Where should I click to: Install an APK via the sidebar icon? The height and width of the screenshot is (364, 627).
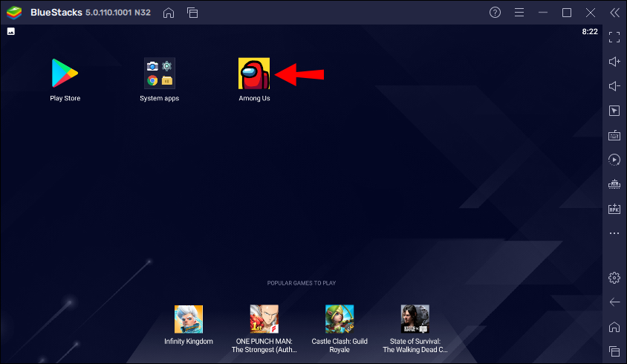[614, 209]
